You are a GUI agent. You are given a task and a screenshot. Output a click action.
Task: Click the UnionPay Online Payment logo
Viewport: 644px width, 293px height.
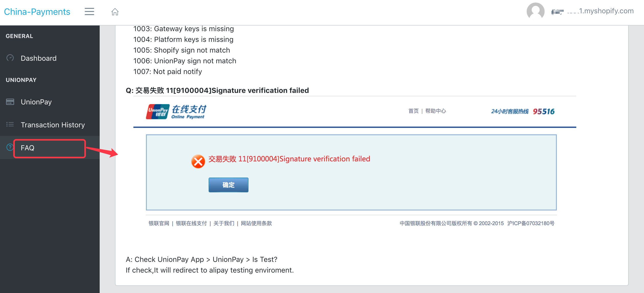176,111
